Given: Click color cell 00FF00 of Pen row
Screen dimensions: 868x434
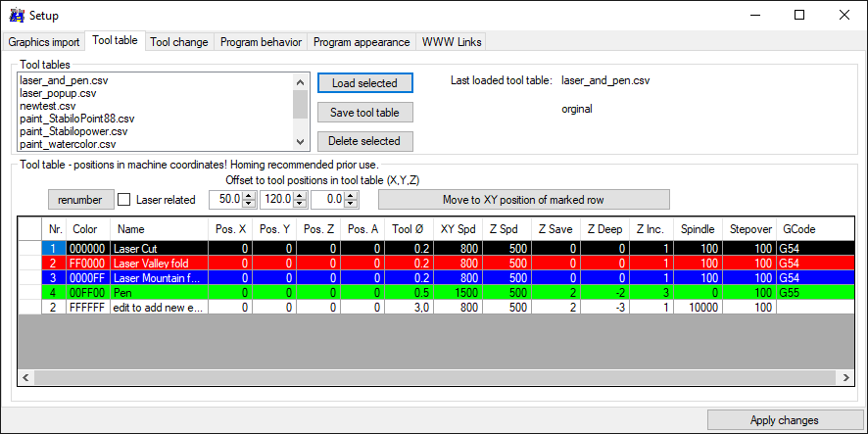Looking at the screenshot, I should tap(88, 292).
